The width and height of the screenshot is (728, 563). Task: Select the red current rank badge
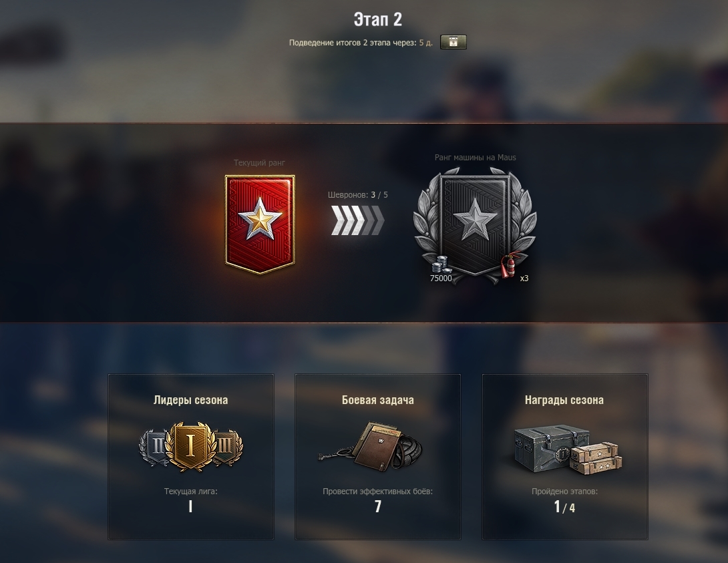(x=260, y=224)
